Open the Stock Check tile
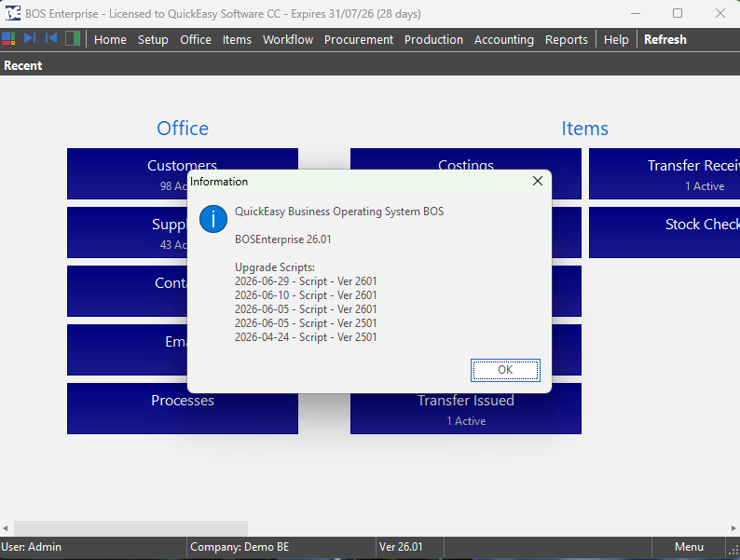The width and height of the screenshot is (740, 560). click(665, 232)
